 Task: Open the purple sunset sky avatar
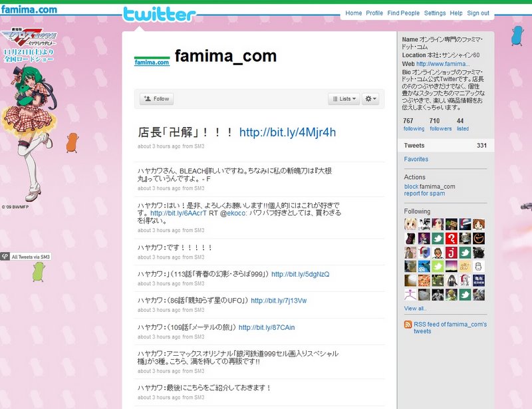pyautogui.click(x=452, y=267)
